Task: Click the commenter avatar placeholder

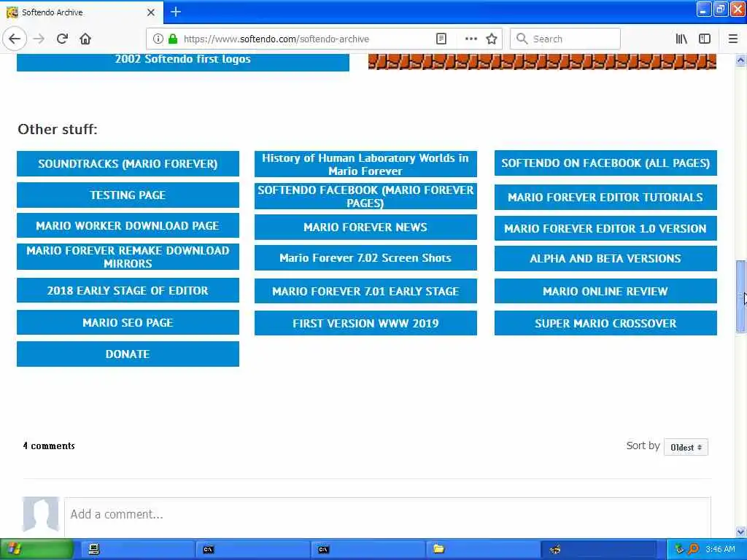Action: point(41,516)
